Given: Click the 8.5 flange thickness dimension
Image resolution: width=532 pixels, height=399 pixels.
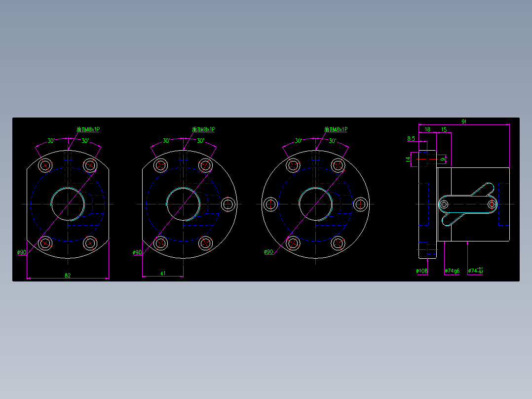Looking at the screenshot, I should tap(412, 139).
